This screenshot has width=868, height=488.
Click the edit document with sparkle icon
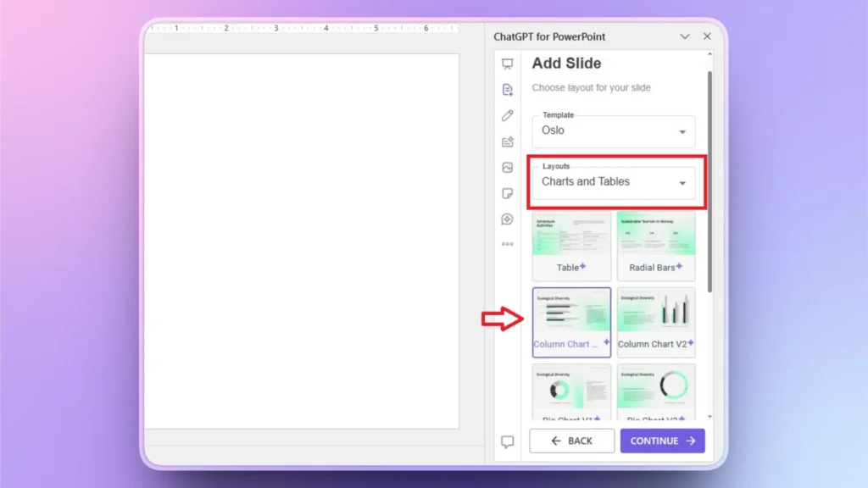tap(508, 141)
